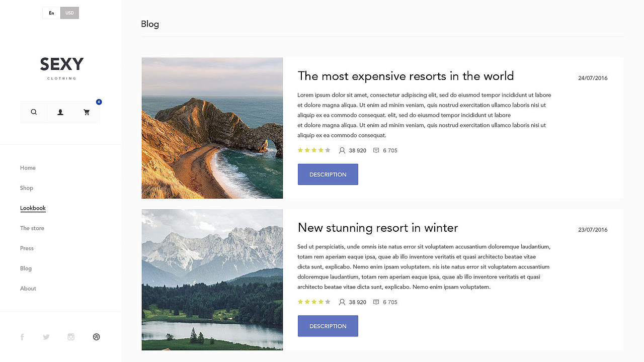Screen dimensions: 644x362
Task: Open the search icon in sidebar
Action: pyautogui.click(x=34, y=112)
